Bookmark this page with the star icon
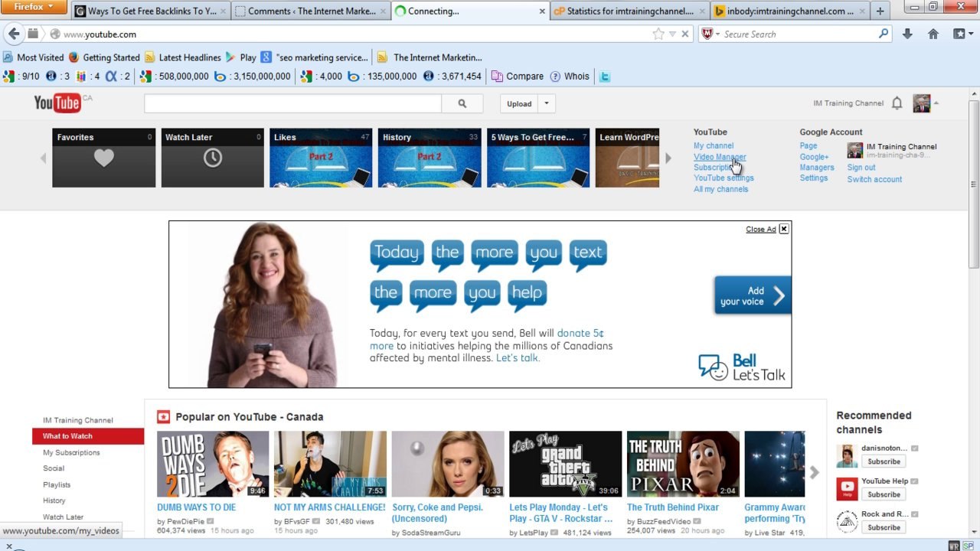 click(658, 34)
